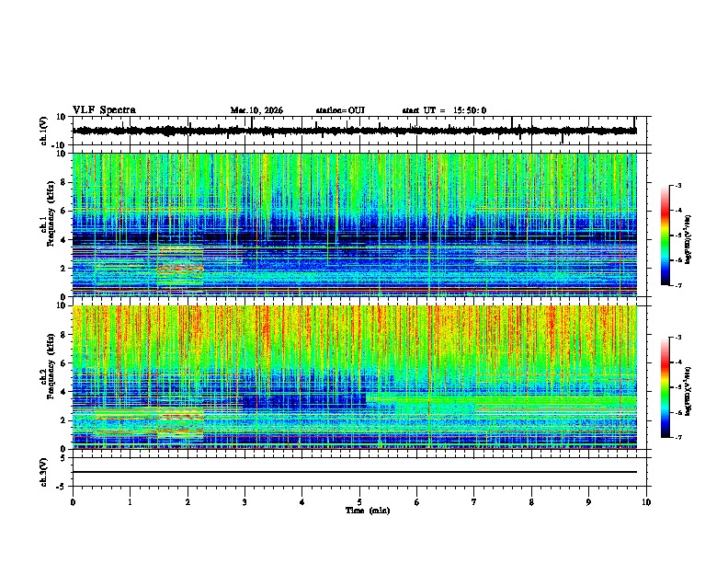Click the "station=OUI" header label
This screenshot has height=563, width=728.
coord(340,110)
